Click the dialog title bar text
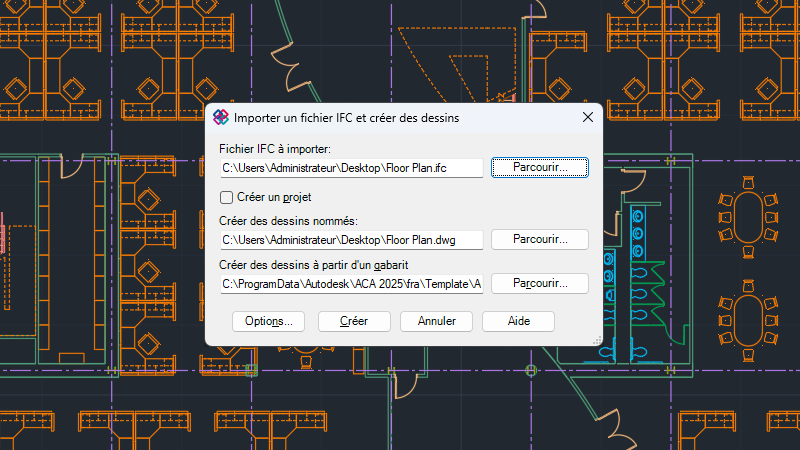 point(346,118)
